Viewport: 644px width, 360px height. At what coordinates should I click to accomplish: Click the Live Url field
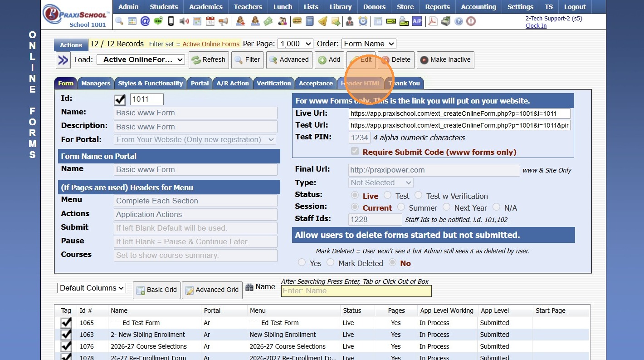click(x=460, y=113)
